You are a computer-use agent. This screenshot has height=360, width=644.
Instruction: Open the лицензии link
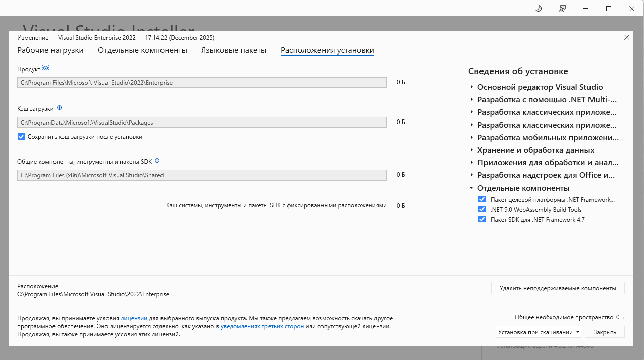click(x=134, y=319)
